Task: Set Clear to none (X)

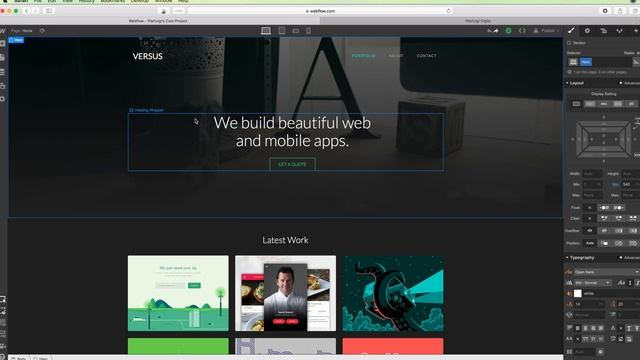Action: pos(589,218)
